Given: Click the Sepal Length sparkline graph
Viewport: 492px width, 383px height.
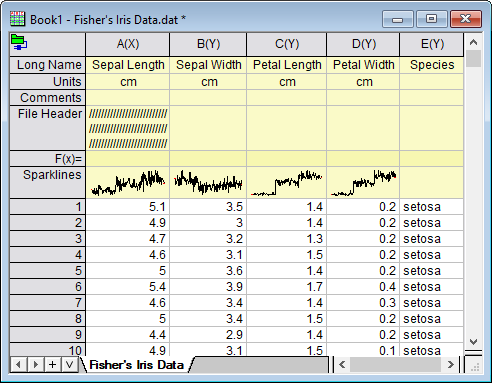Looking at the screenshot, I should 128,183.
